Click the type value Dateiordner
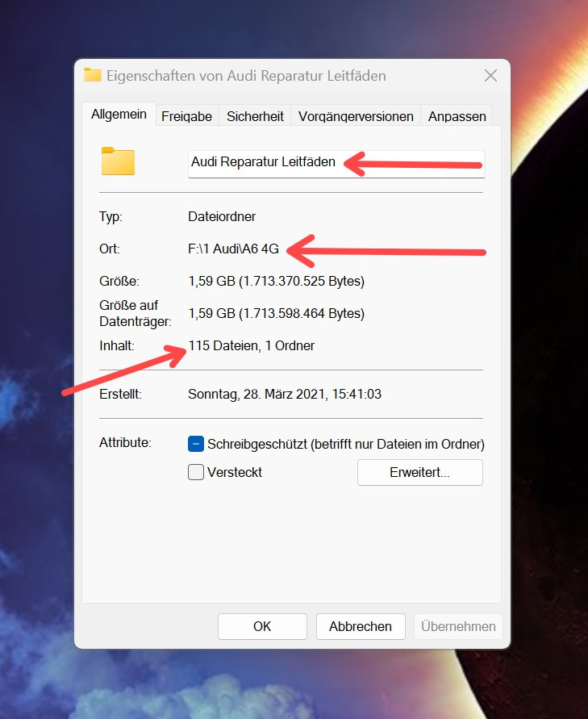 [222, 216]
